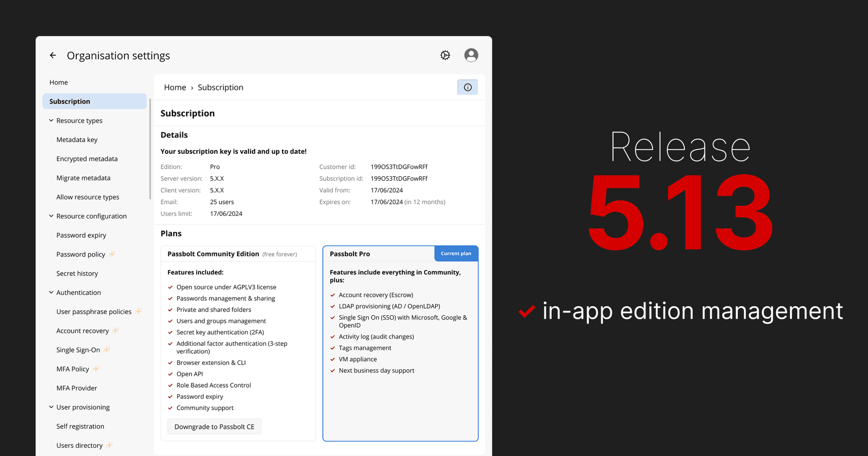Click the Edition value Pro

[215, 166]
